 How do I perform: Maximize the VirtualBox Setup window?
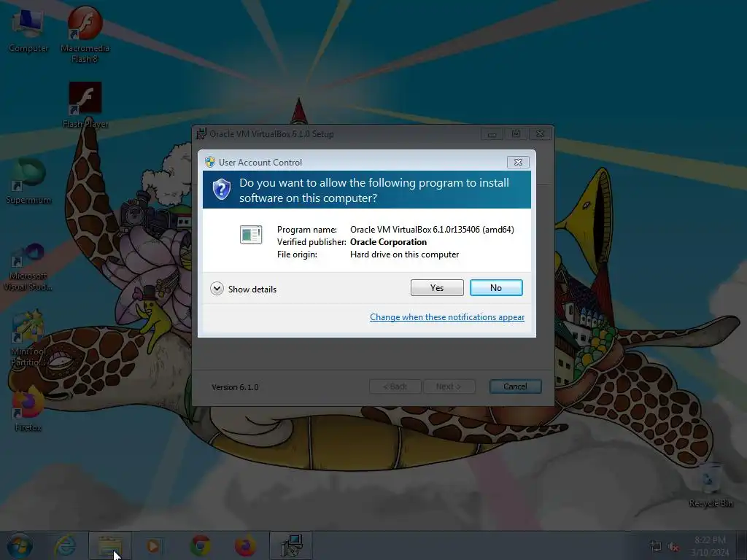(516, 134)
